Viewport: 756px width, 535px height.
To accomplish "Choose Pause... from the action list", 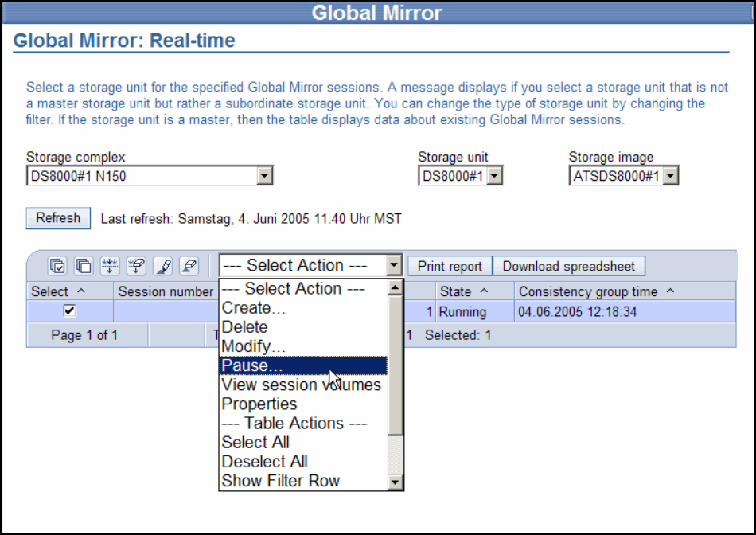I will (x=252, y=365).
